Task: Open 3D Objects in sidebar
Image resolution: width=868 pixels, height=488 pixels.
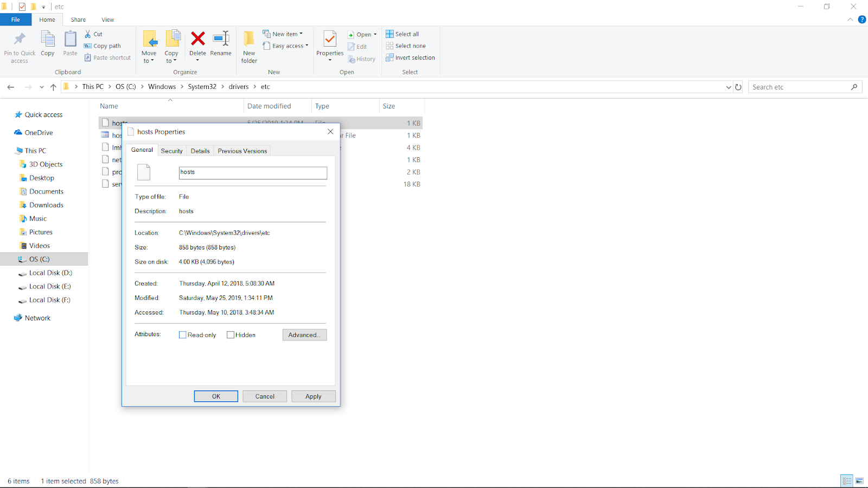Action: (41, 164)
